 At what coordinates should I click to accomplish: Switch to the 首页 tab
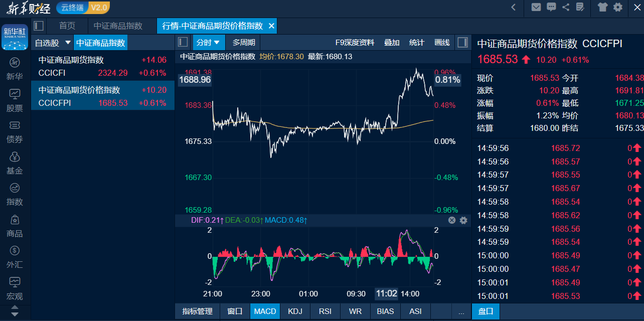coord(67,26)
